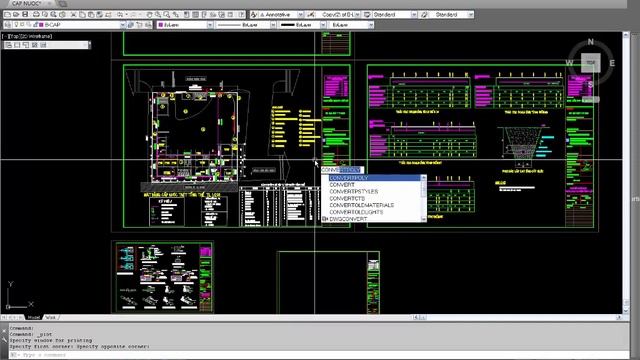640x360 pixels.
Task: Open the WCS dropdown below the ViewCube
Action: [590, 99]
